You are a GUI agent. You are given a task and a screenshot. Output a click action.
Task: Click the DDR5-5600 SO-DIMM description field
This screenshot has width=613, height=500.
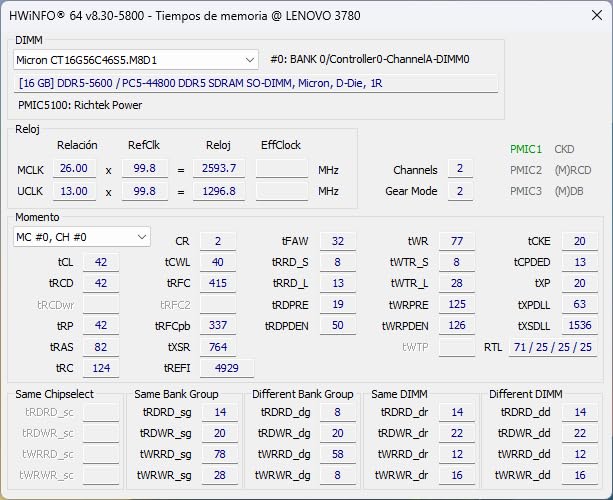(256, 83)
